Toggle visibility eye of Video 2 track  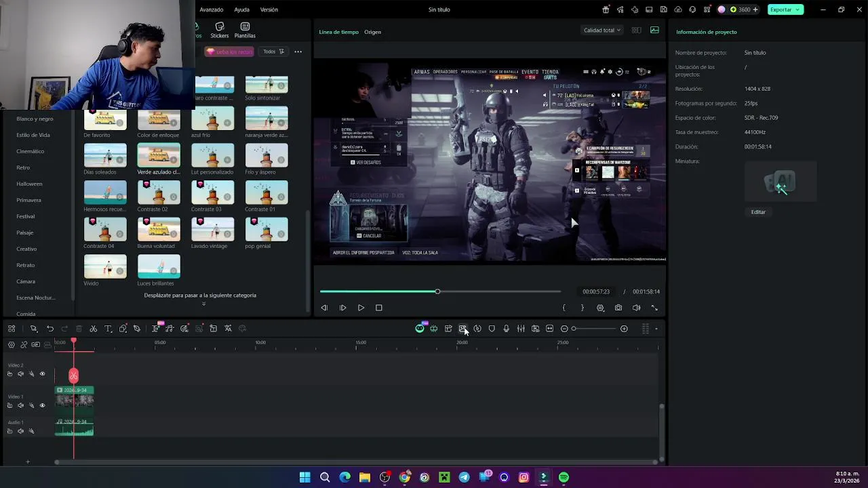tap(42, 374)
